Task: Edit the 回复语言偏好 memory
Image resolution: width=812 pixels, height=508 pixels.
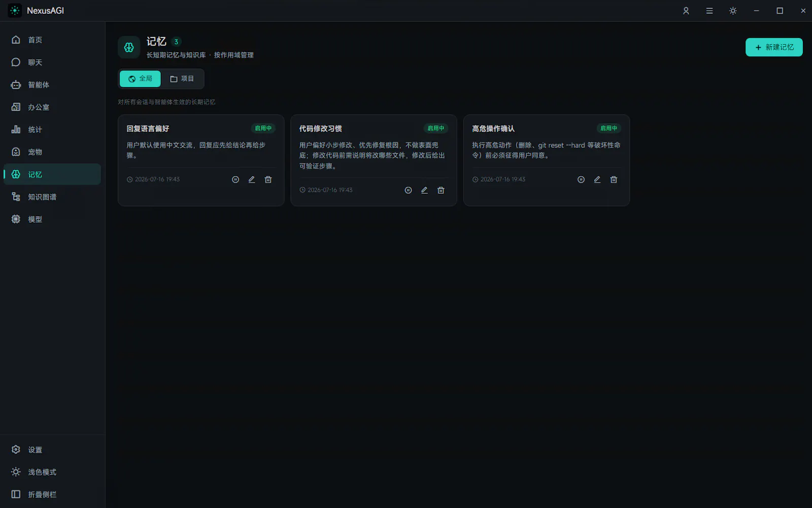Action: [x=252, y=179]
